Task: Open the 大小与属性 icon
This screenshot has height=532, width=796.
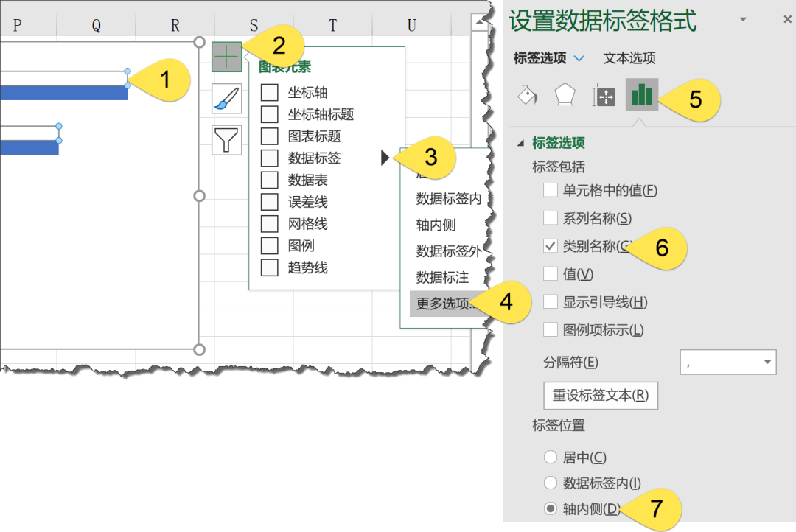Action: pyautogui.click(x=604, y=95)
